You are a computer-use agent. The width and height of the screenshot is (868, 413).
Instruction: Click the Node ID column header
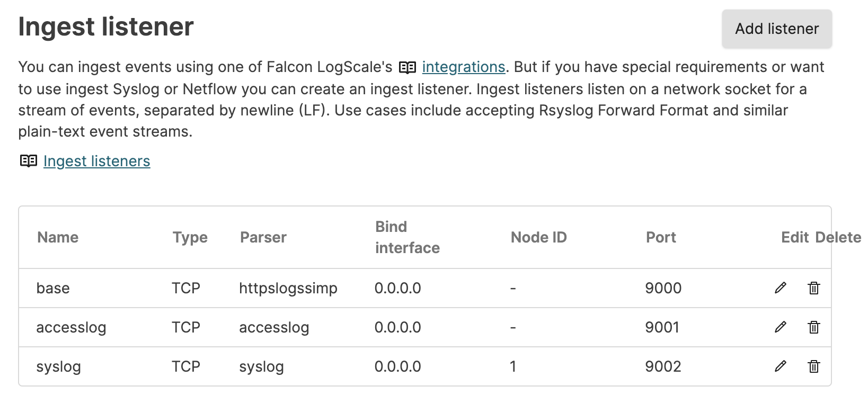tap(538, 237)
